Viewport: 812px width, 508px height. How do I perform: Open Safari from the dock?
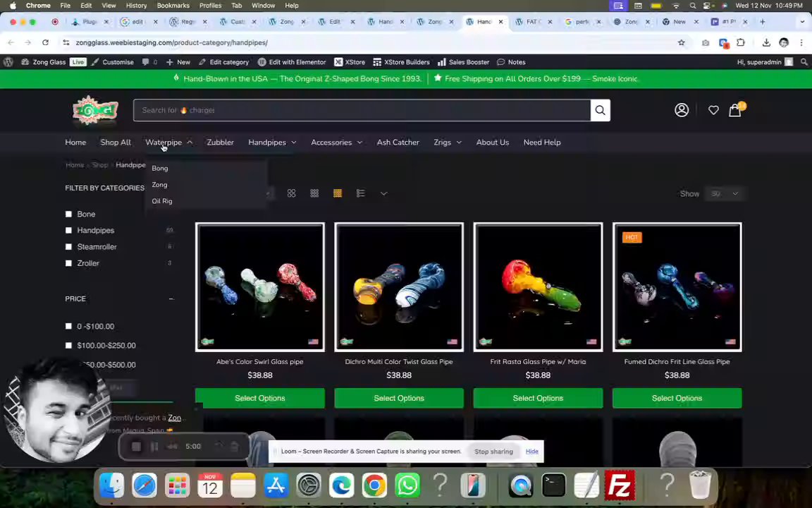pos(144,485)
